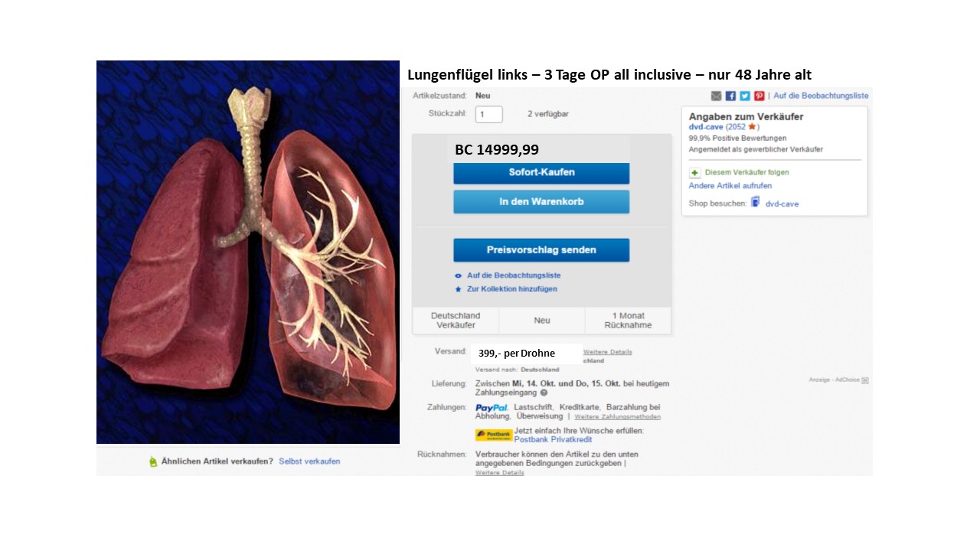Click the AdChoice icon
Screen dimensions: 980x551
click(x=864, y=380)
